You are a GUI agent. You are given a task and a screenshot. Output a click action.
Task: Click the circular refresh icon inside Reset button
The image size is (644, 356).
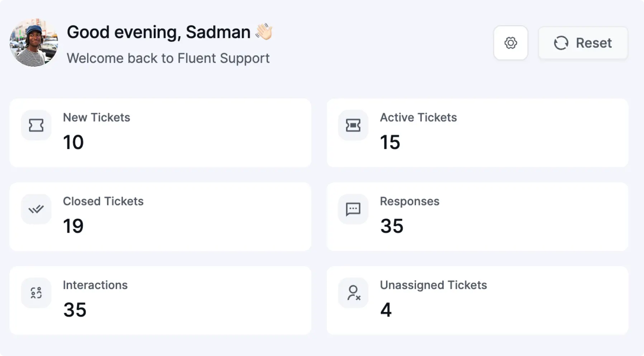(x=561, y=43)
